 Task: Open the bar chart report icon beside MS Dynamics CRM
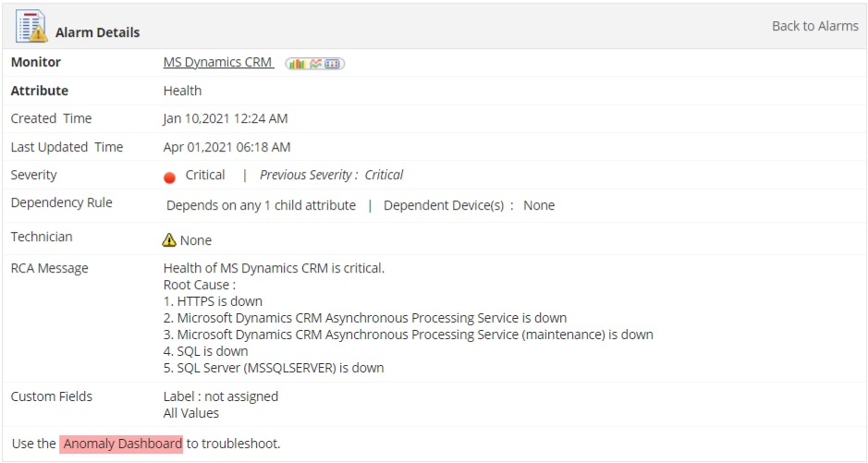297,64
